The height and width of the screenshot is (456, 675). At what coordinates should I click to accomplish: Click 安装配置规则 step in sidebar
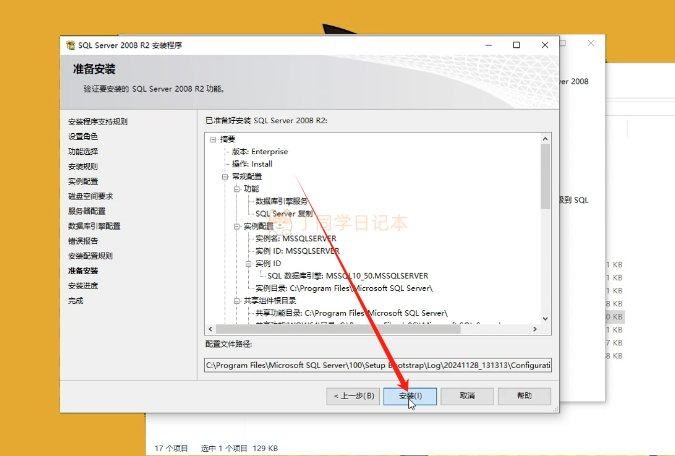point(90,256)
